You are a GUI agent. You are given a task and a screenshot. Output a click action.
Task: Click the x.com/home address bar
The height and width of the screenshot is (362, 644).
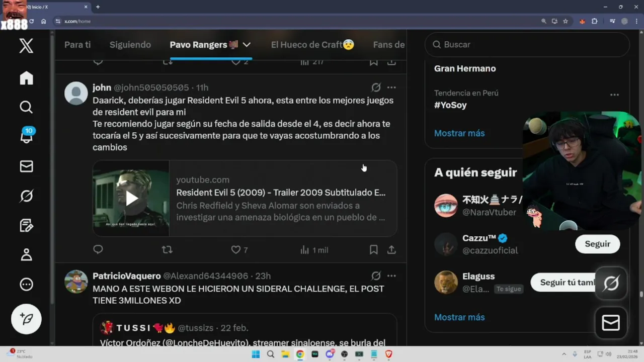pyautogui.click(x=77, y=21)
